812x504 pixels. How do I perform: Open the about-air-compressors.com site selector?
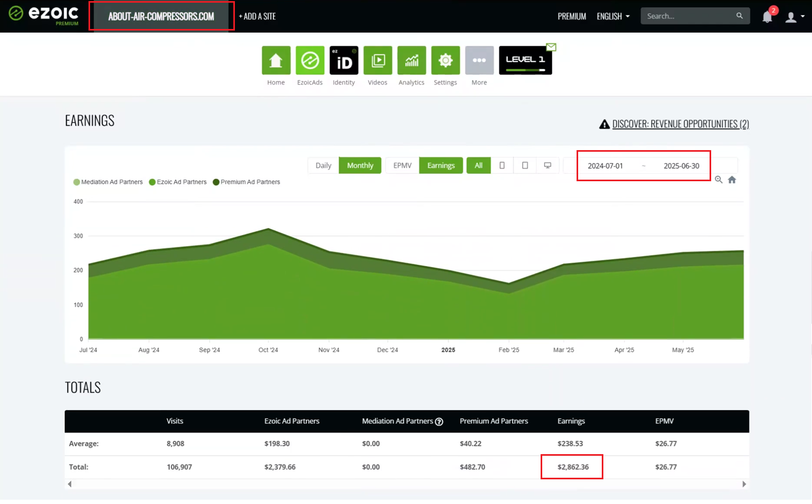coord(161,16)
